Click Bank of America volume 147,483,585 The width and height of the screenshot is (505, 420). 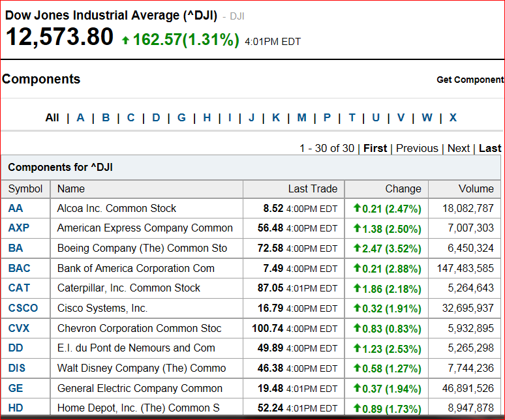click(x=465, y=268)
